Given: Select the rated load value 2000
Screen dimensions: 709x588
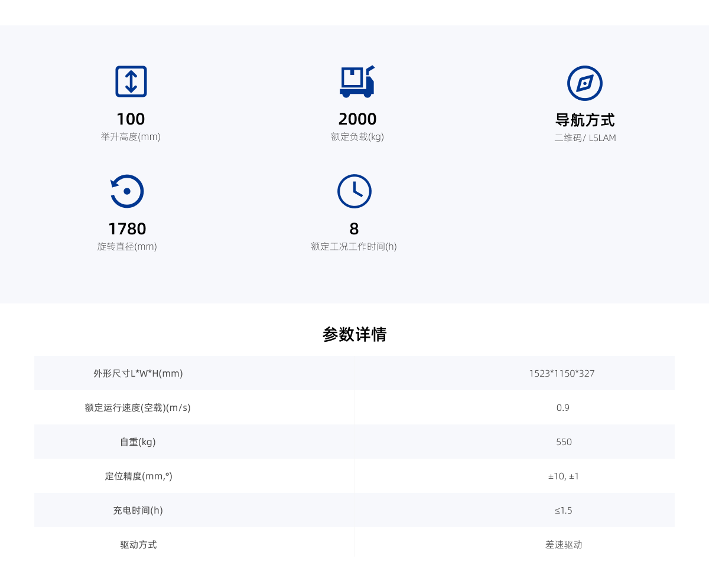Looking at the screenshot, I should (357, 119).
